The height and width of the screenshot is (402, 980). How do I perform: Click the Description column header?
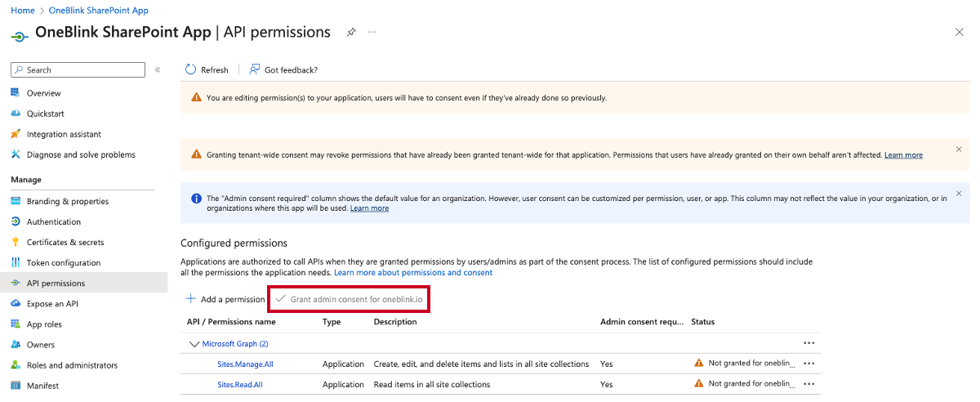click(x=395, y=322)
